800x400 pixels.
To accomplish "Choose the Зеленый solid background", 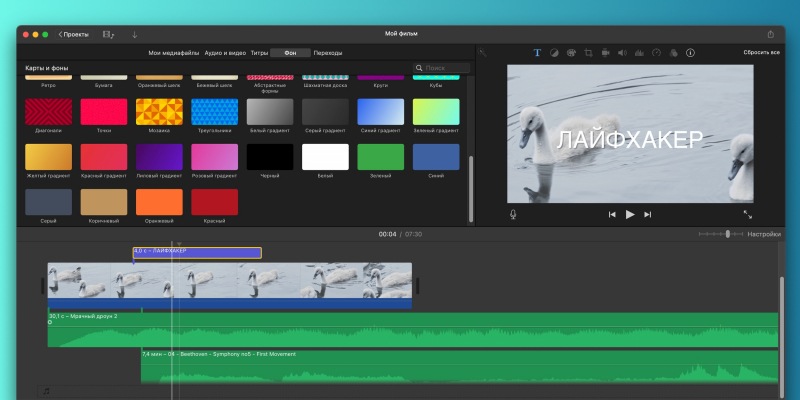I will pos(381,157).
